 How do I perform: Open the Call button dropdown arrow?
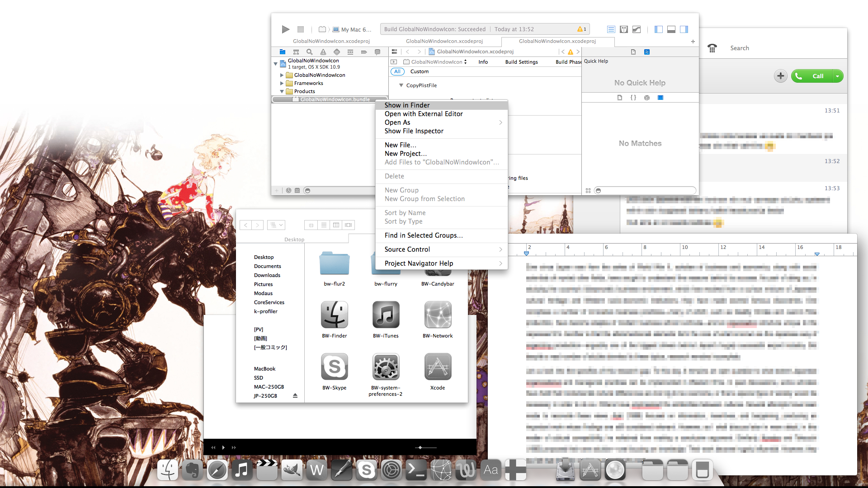(837, 76)
